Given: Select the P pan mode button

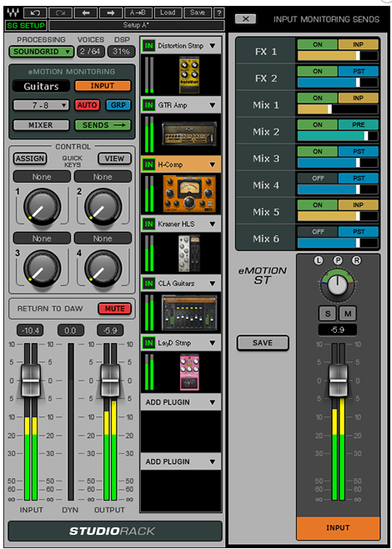Looking at the screenshot, I should point(338,260).
